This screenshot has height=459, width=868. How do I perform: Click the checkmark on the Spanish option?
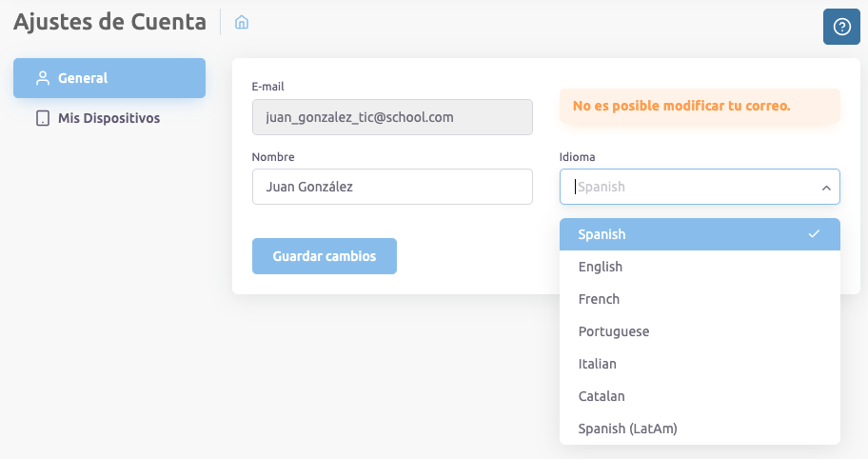coord(814,234)
